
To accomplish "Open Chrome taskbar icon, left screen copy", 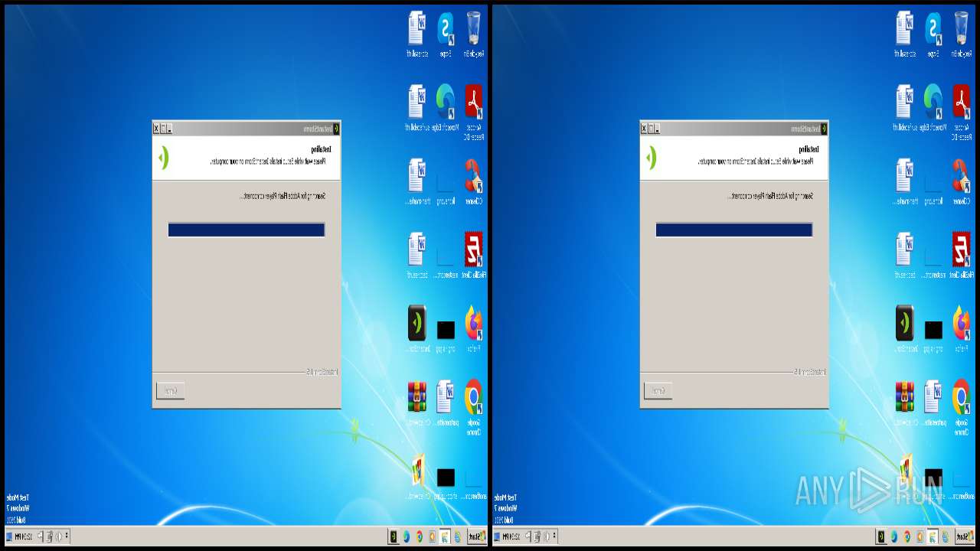I will click(419, 536).
